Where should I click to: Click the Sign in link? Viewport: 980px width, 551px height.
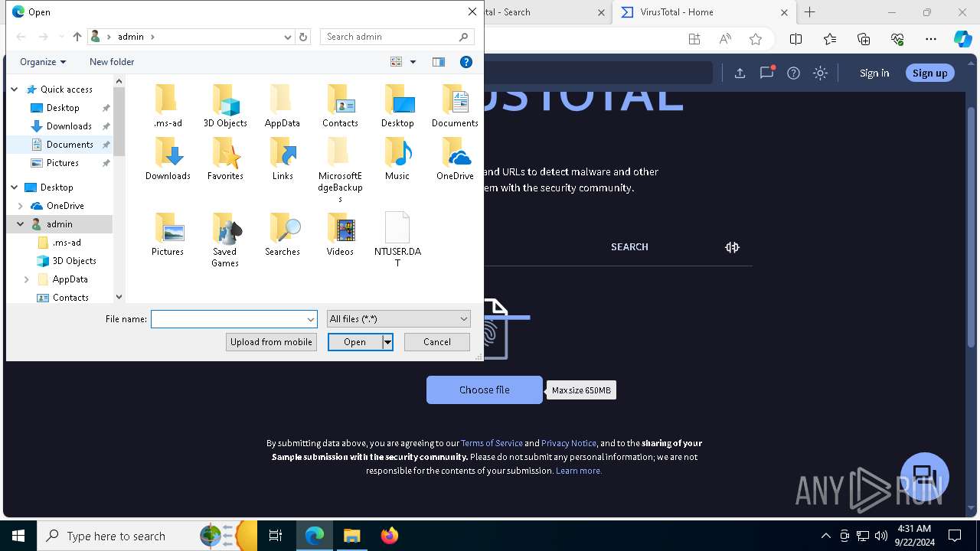[874, 73]
